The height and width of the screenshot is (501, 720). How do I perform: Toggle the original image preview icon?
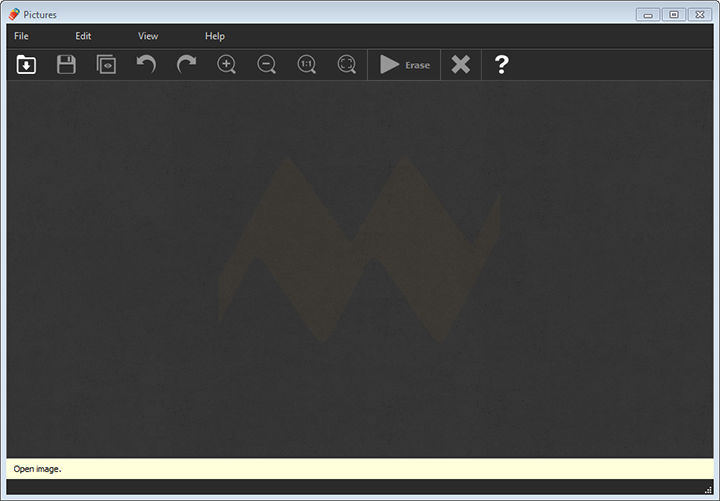106,64
